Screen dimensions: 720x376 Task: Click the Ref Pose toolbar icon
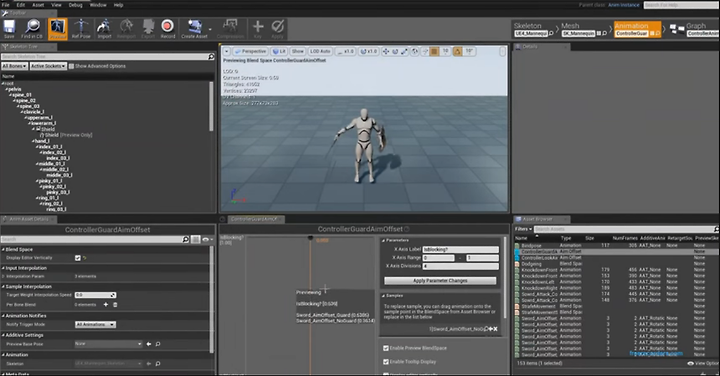tap(81, 29)
